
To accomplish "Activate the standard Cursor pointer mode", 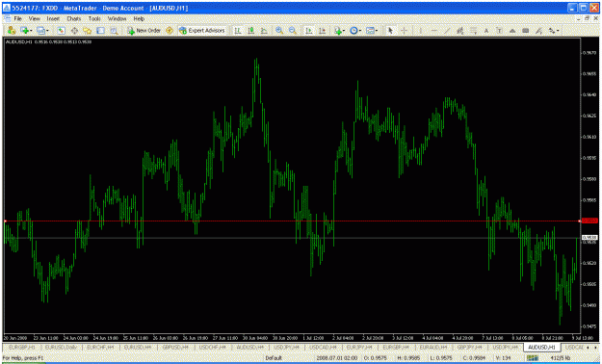I will click(x=390, y=31).
